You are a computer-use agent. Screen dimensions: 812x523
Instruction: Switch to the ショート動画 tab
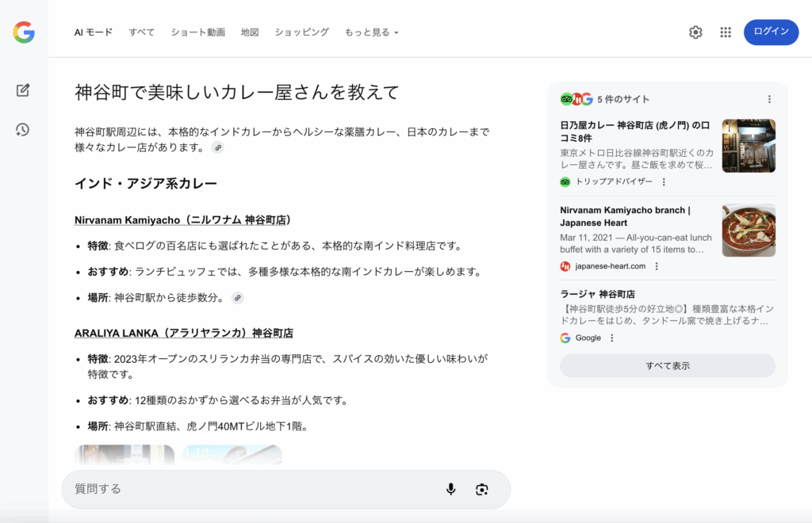click(x=198, y=32)
